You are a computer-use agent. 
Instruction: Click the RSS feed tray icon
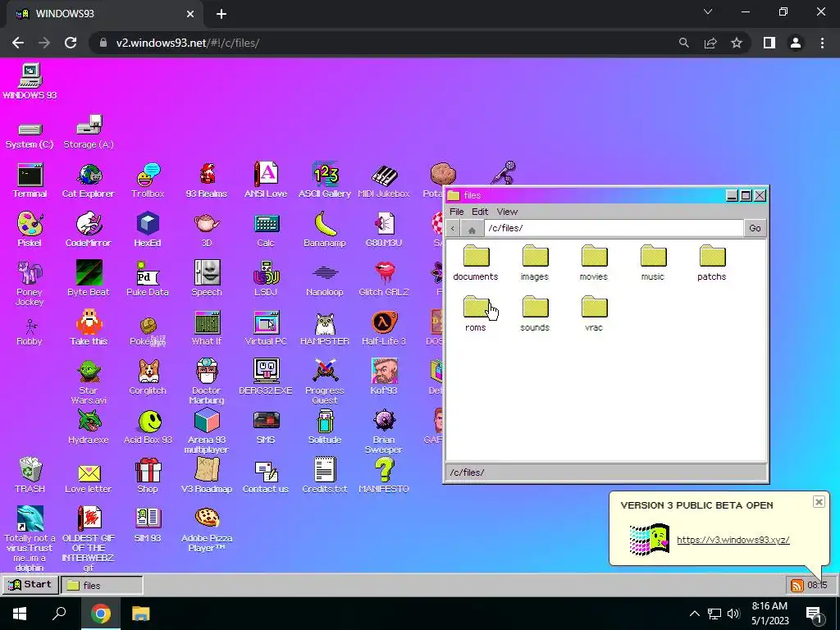797,586
